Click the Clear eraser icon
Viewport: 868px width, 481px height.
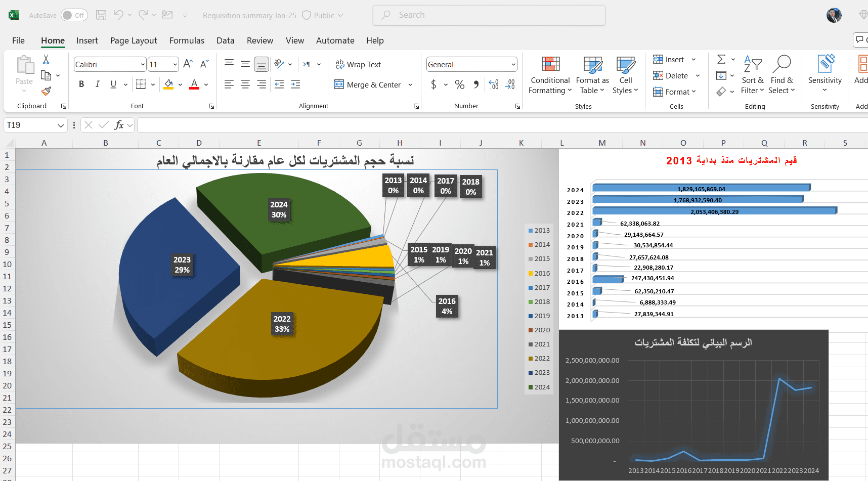tap(721, 92)
